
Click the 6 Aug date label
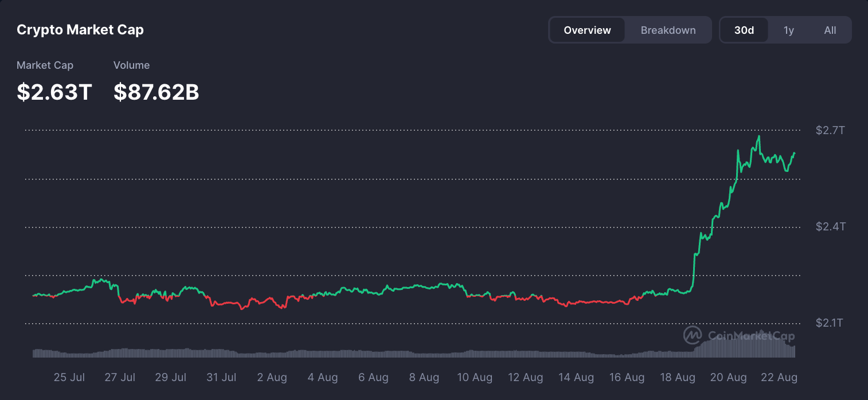[x=373, y=377]
